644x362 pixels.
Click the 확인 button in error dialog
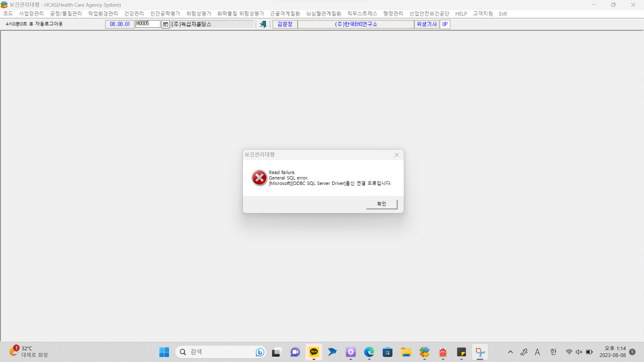pos(382,204)
